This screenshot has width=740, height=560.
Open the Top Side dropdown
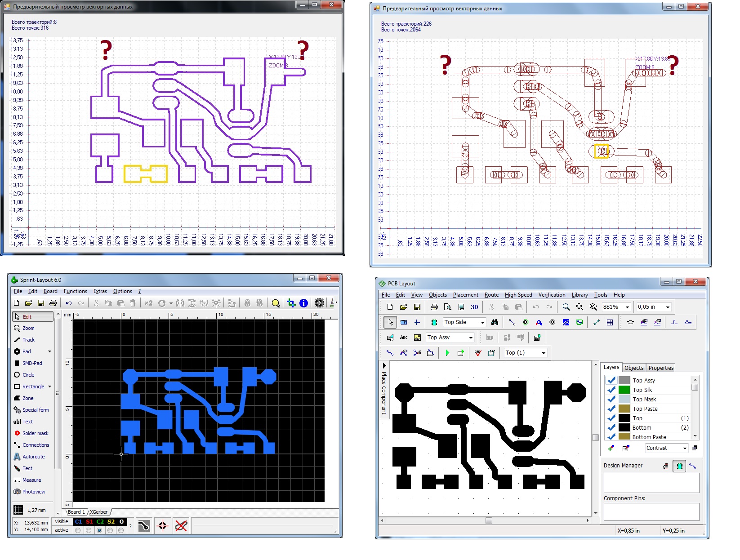482,322
